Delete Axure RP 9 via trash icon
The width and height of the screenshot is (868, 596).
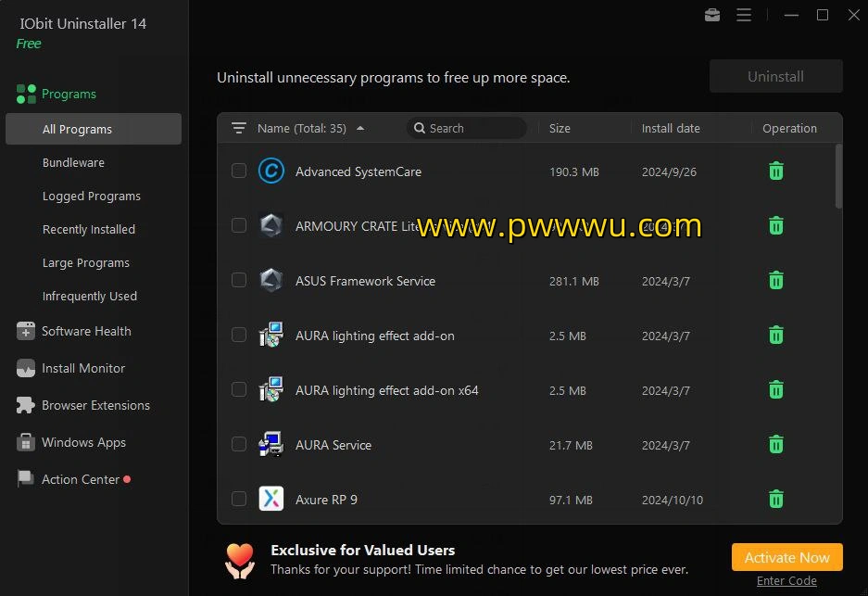(776, 499)
